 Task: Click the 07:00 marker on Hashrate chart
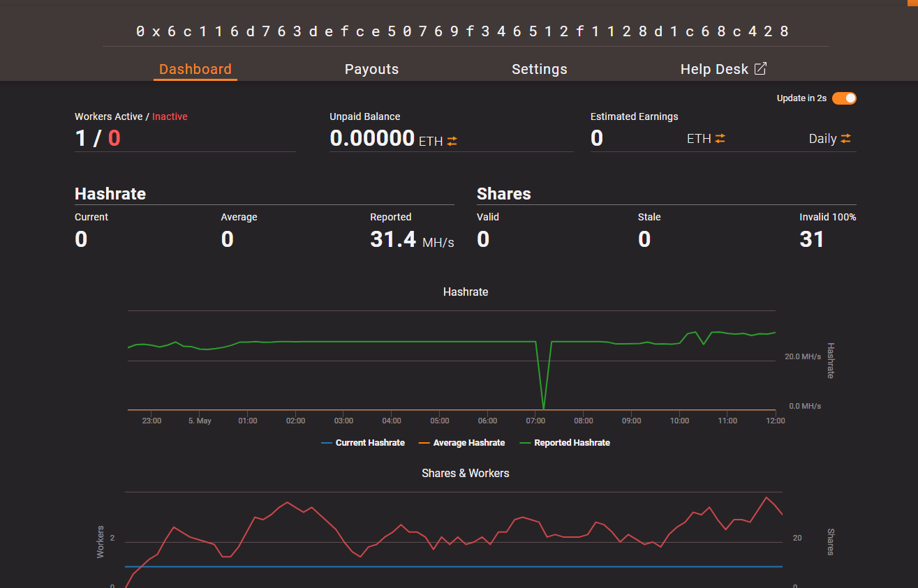[x=535, y=421]
